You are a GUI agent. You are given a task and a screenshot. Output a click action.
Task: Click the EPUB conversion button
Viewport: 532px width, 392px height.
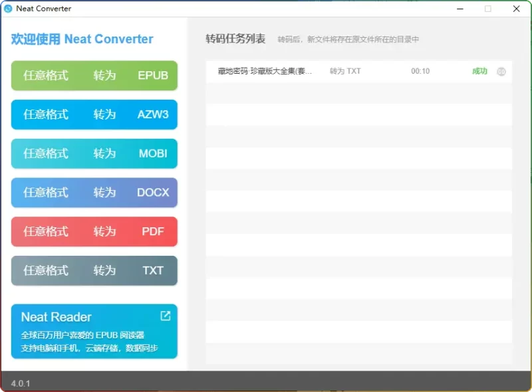pyautogui.click(x=94, y=75)
